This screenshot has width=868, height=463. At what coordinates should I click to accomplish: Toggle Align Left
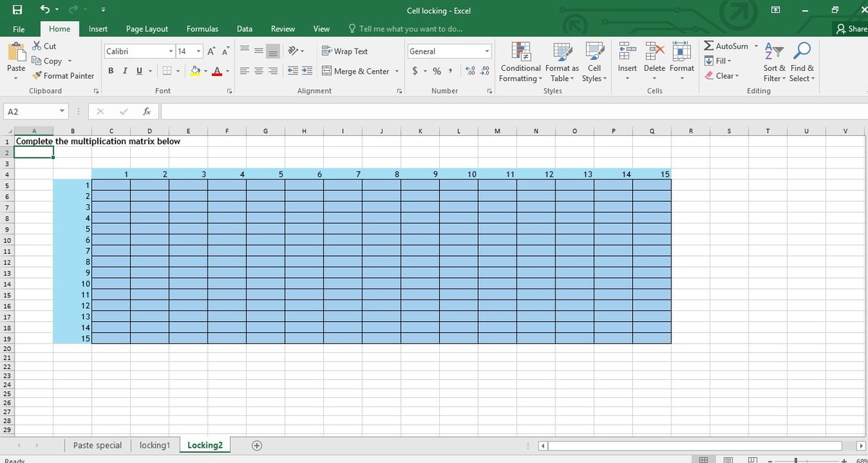pyautogui.click(x=245, y=71)
